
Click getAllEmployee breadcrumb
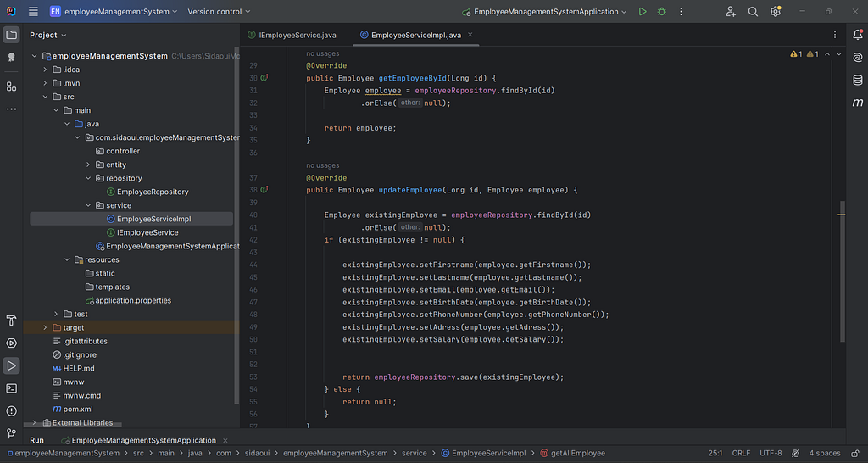coord(572,453)
